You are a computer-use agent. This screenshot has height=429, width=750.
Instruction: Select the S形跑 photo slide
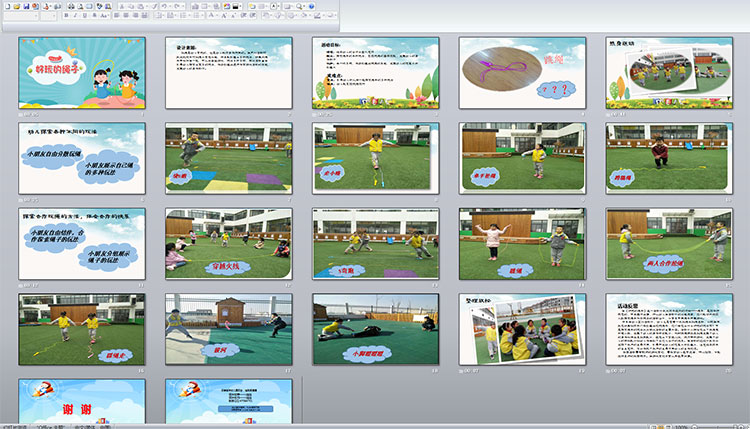[x=229, y=158]
